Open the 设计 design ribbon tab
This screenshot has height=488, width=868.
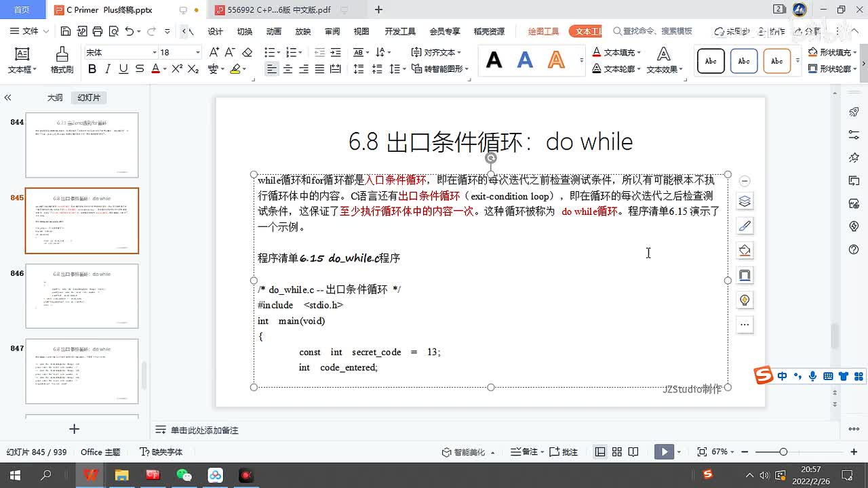point(215,31)
